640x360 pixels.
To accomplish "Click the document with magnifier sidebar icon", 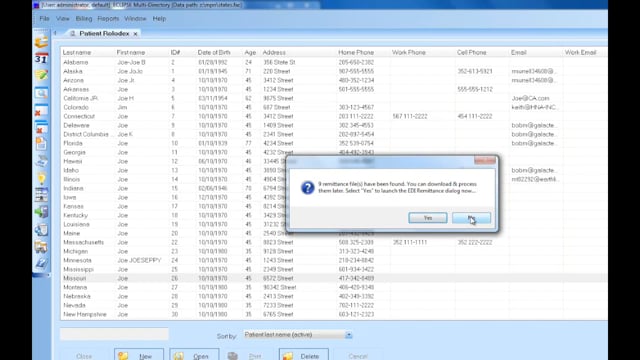I will point(41,230).
